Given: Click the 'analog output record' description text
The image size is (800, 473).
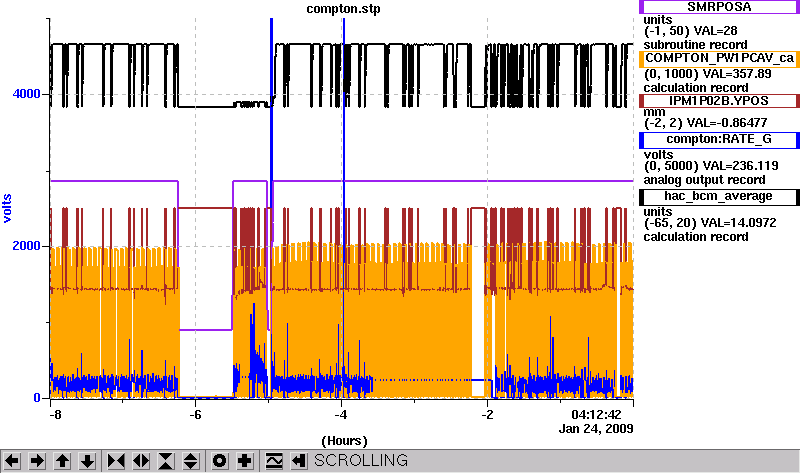Looking at the screenshot, I should (705, 180).
